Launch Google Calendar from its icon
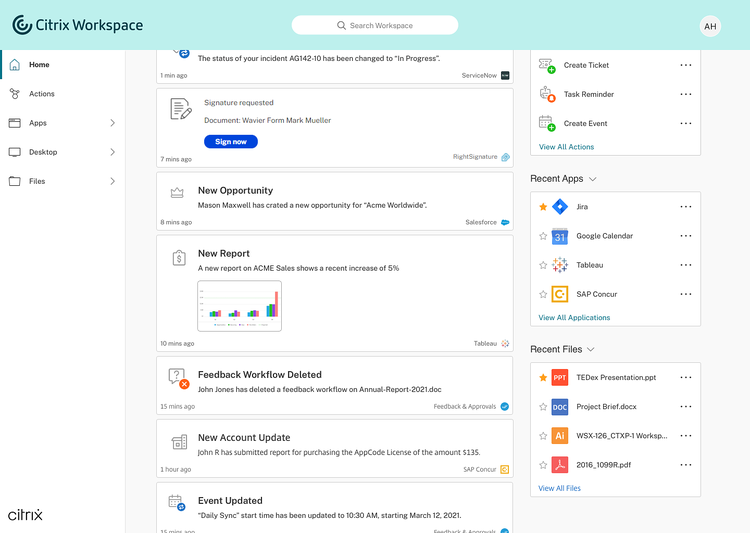Viewport: 750px width, 533px height. point(560,236)
